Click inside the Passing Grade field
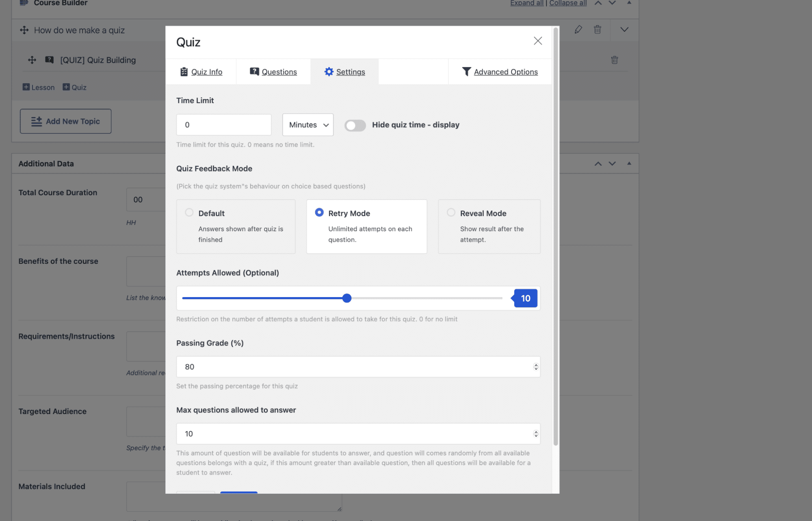Viewport: 812px width, 521px height. coord(357,367)
